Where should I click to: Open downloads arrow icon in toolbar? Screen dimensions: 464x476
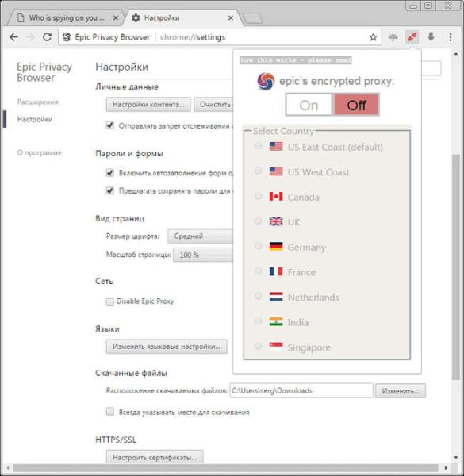tap(431, 37)
